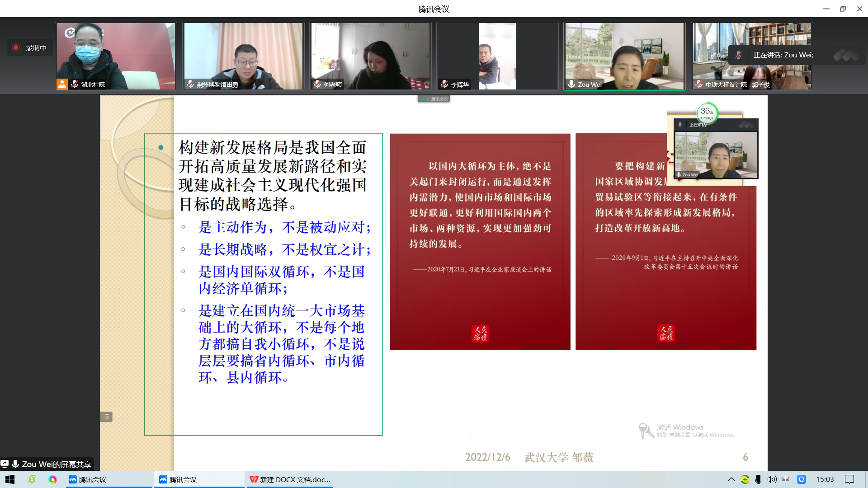Select the 李辉华 participant video
This screenshot has height=488, width=868.
pos(497,56)
